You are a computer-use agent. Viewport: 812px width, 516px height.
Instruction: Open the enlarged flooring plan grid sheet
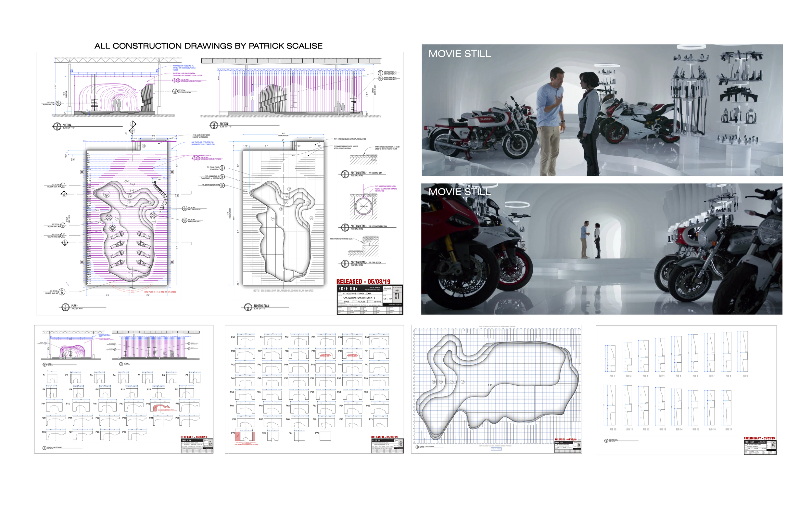(496, 389)
